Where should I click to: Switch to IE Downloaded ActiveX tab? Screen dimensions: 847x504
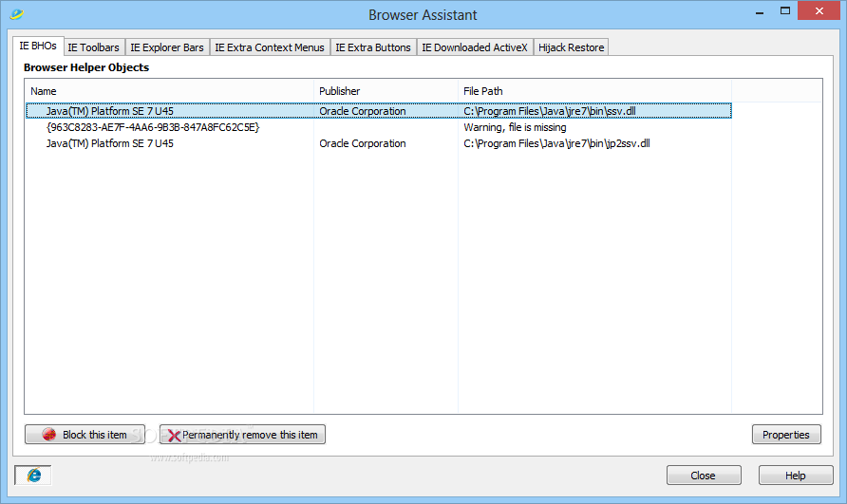(x=474, y=47)
